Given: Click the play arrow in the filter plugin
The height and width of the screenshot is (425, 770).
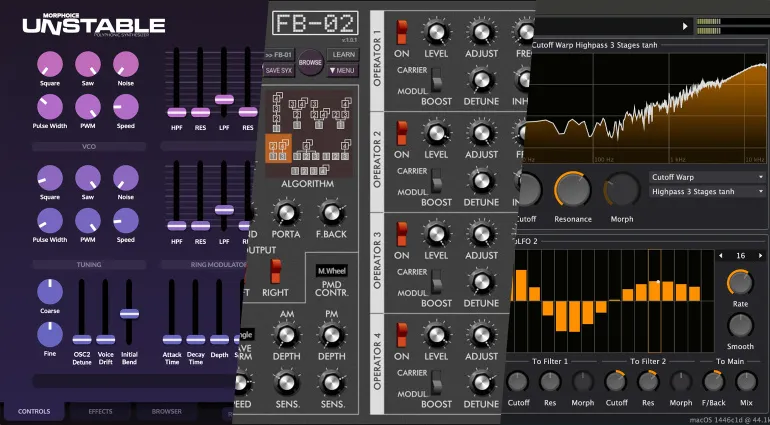Looking at the screenshot, I should click(x=685, y=27).
